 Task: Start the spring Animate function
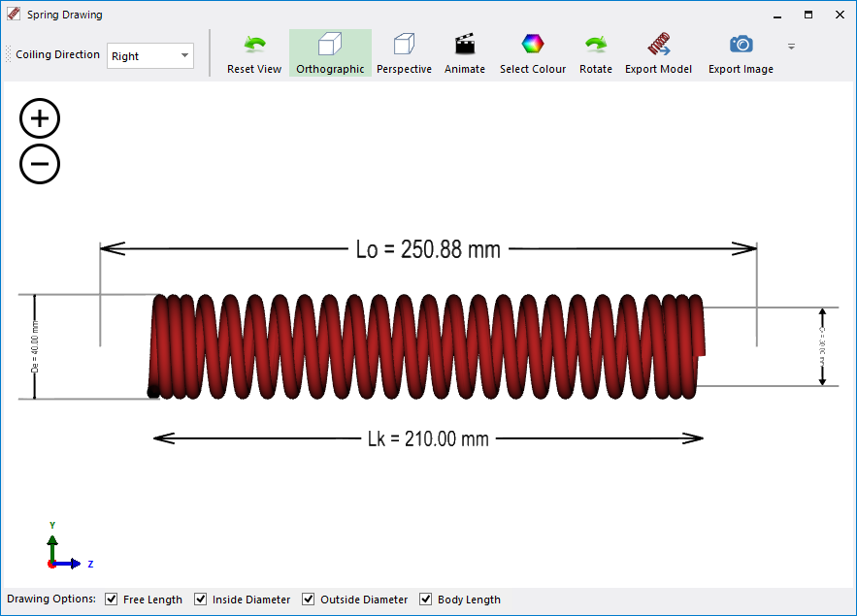point(465,52)
